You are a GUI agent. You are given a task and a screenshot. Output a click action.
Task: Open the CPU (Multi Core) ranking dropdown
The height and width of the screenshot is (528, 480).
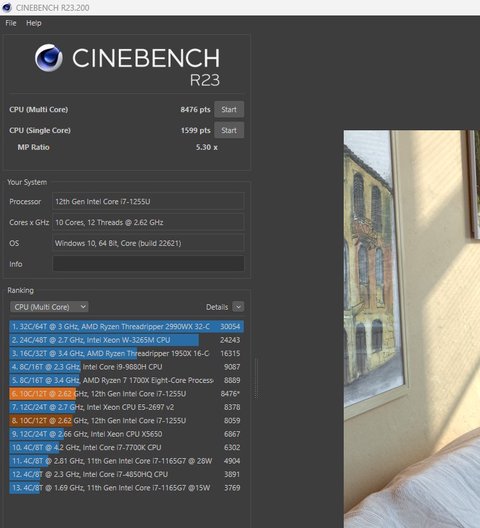coord(49,307)
